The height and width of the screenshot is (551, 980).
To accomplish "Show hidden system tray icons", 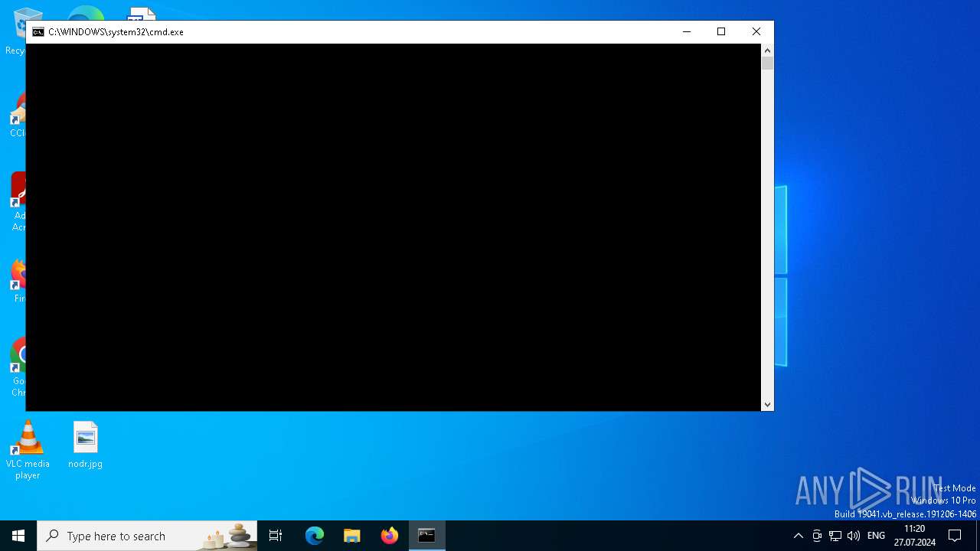I will click(x=798, y=536).
